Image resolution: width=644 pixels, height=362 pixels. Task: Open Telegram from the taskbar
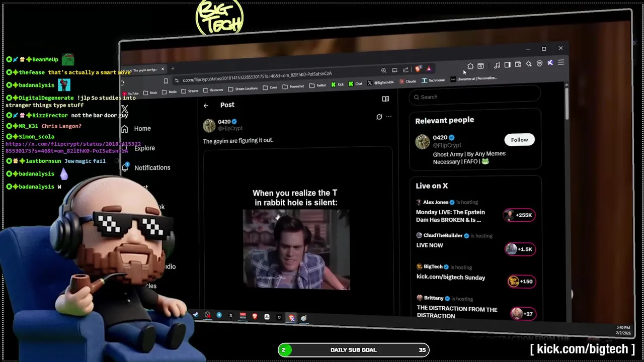219,315
